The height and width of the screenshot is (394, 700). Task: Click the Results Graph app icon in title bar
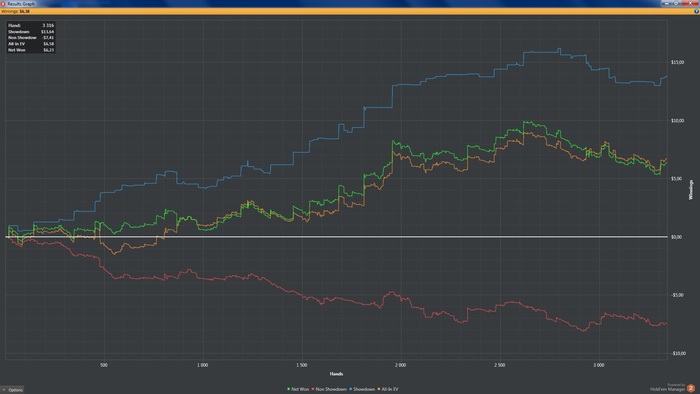[3, 3]
